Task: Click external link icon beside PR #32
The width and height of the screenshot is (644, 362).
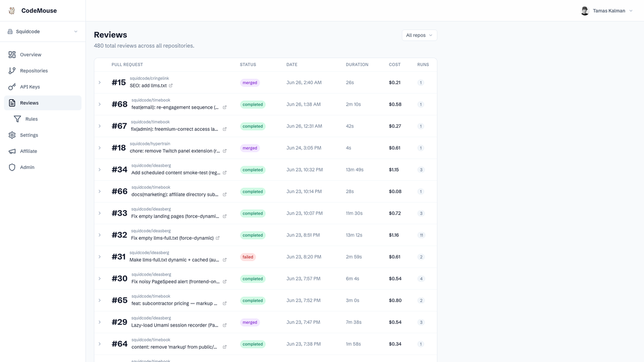Action: coord(217,238)
